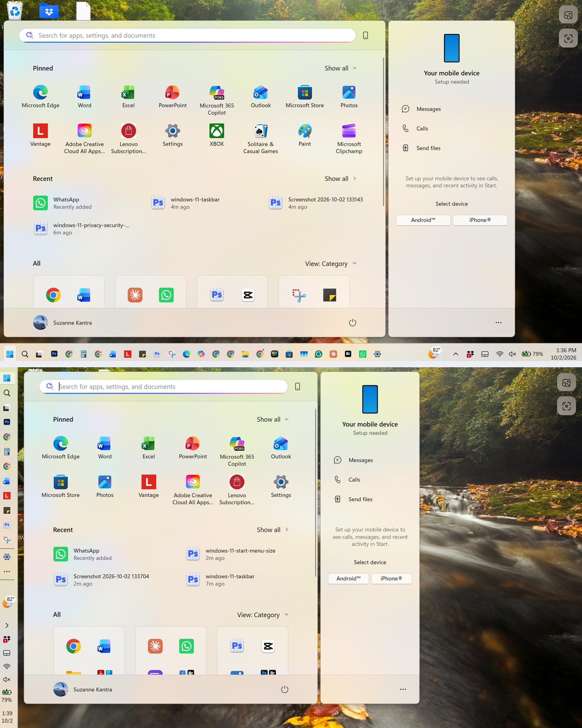Open Snipping Tool in the All category tile
This screenshot has height=728, width=582.
[299, 295]
